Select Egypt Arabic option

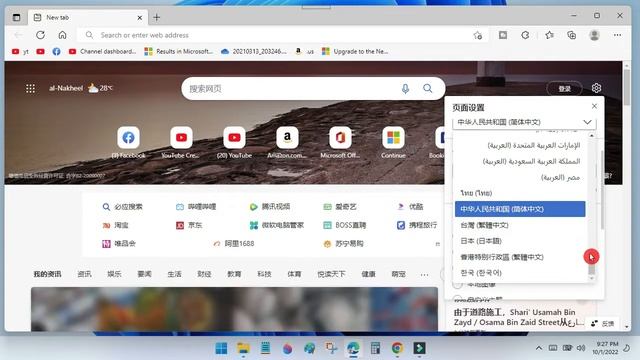click(x=520, y=177)
